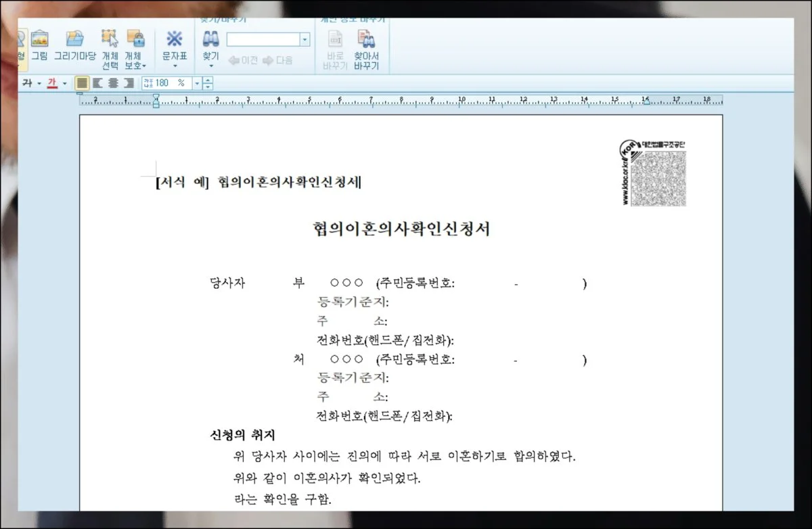Run 바로 바꾸기 quick replace
This screenshot has width=812, height=529.
(334, 39)
